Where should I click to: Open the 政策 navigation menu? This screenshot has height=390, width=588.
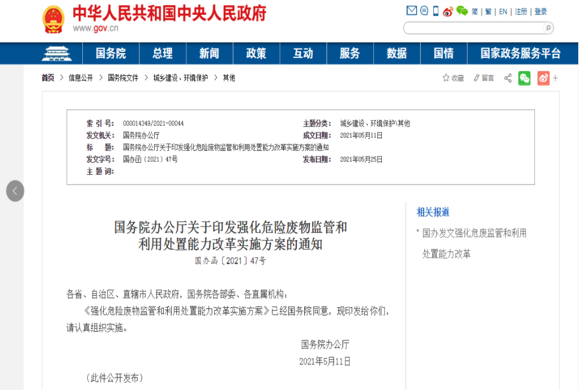pyautogui.click(x=256, y=54)
